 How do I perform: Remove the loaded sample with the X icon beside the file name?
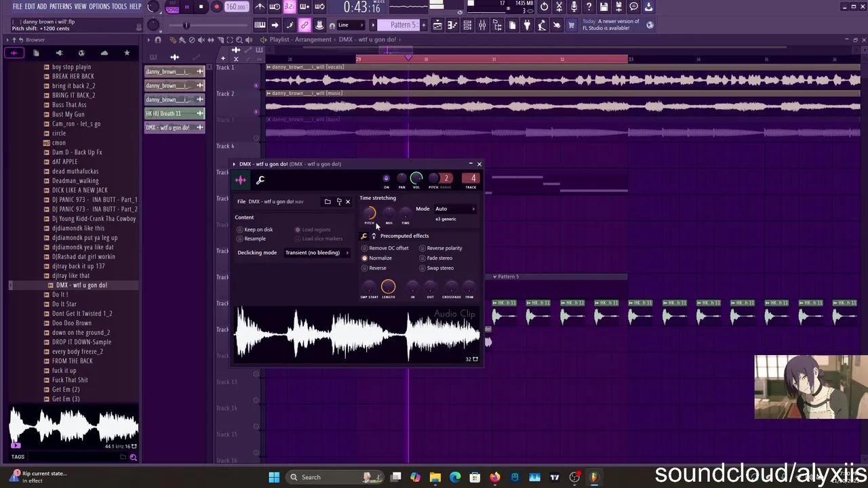[348, 201]
